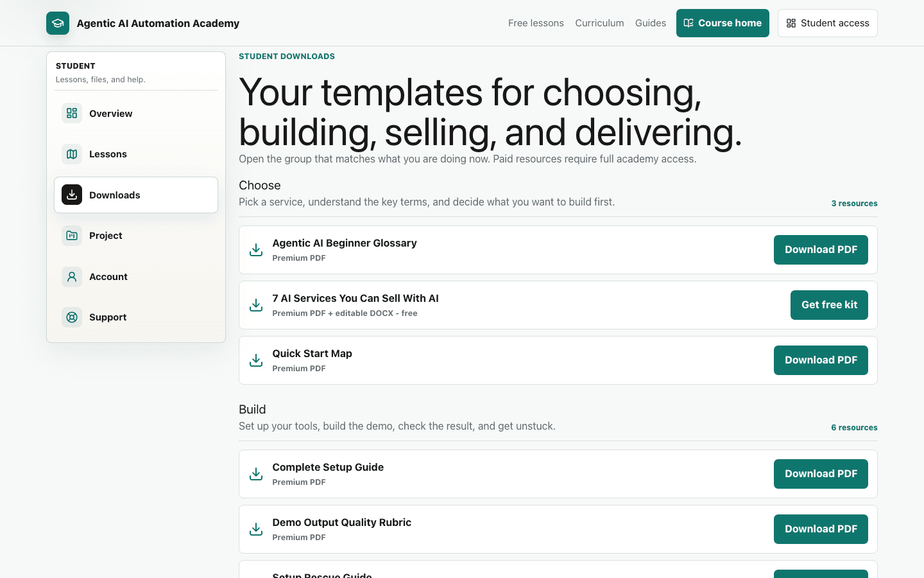Download PDF for Agentic AI Beginner Glossary
Image resolution: width=924 pixels, height=578 pixels.
pos(821,250)
